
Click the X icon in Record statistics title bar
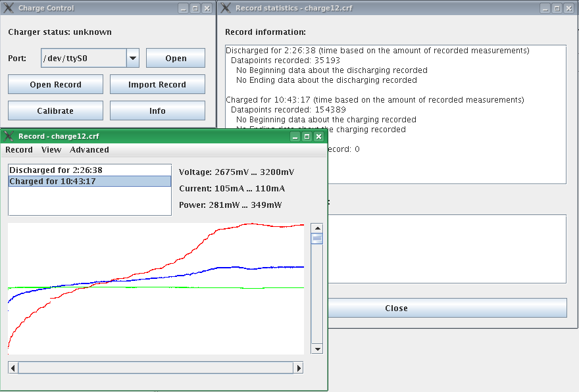pyautogui.click(x=225, y=8)
